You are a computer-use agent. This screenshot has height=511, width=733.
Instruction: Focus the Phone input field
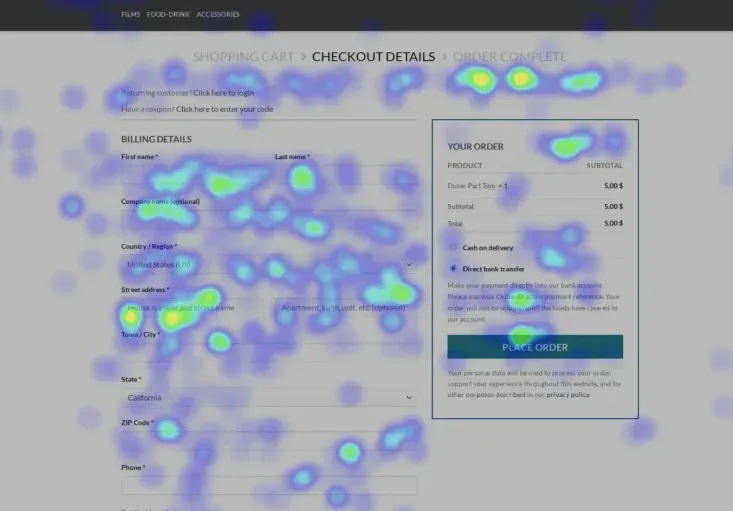[x=269, y=485]
